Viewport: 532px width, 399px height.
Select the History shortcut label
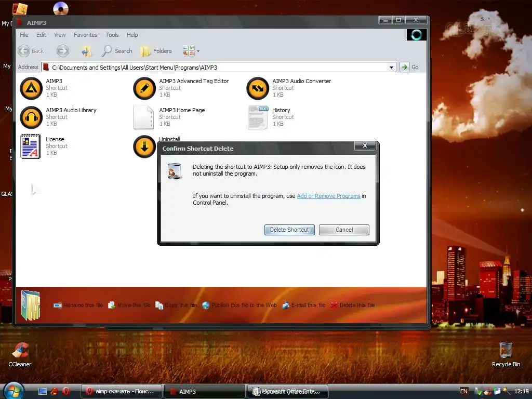tap(281, 110)
